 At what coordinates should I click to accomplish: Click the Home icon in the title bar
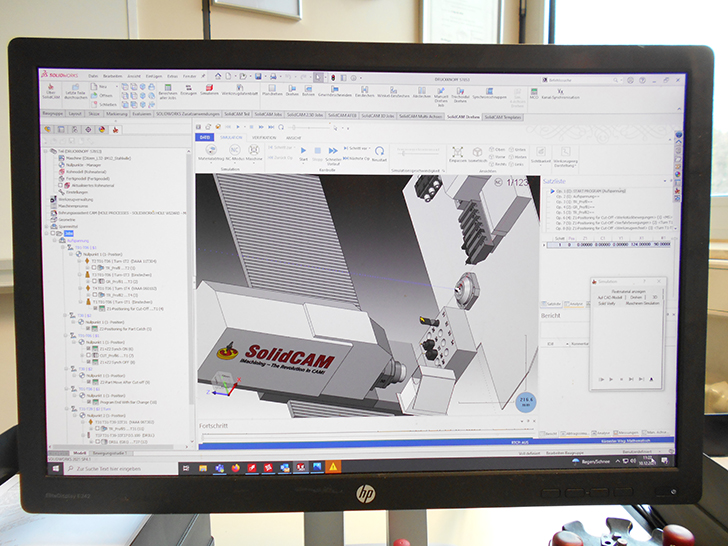(x=217, y=76)
